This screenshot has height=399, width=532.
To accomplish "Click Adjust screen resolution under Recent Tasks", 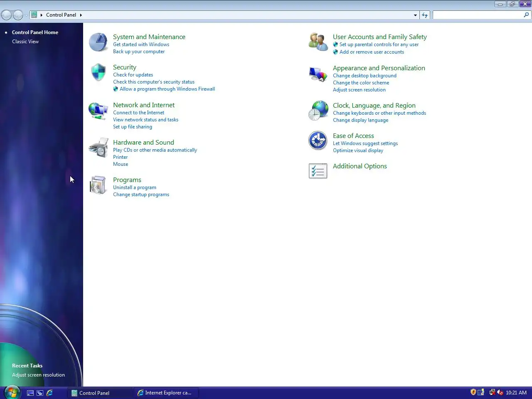I will [x=38, y=375].
